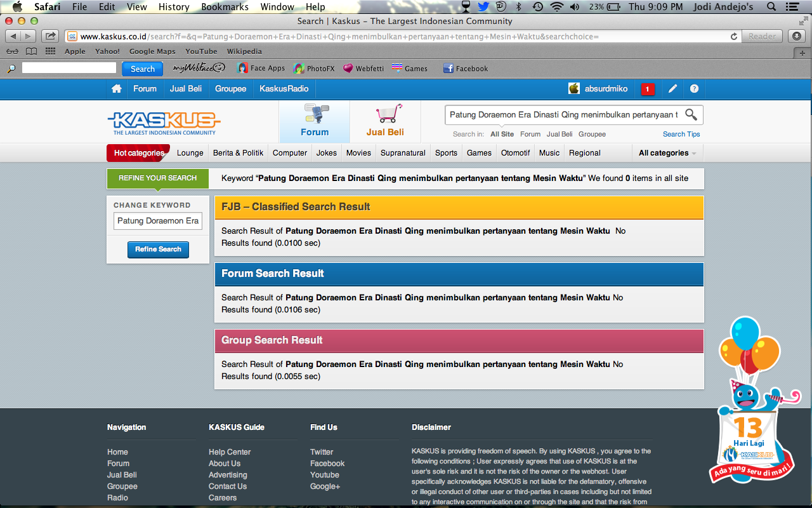The height and width of the screenshot is (508, 812).
Task: Open the Supranatural category
Action: pos(403,153)
